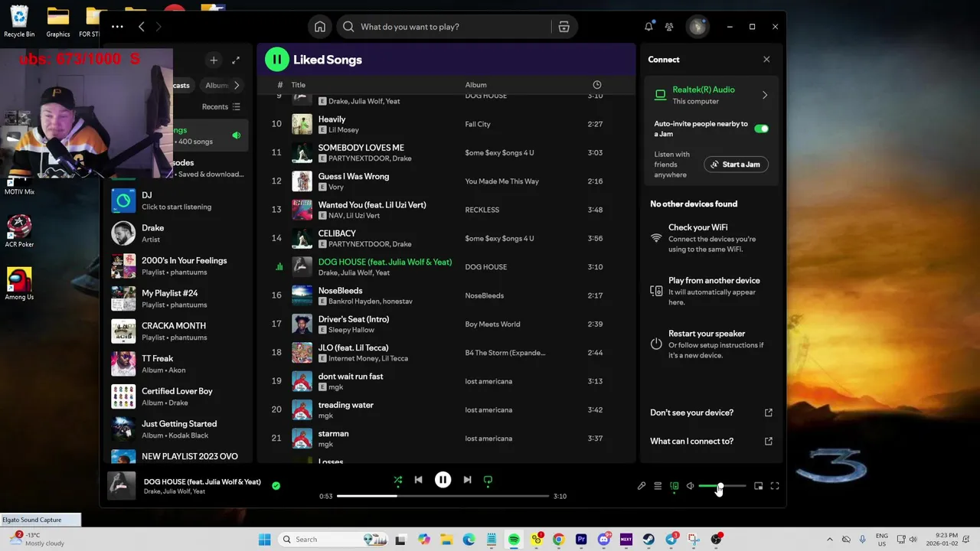Sort songs by Album column
Image resolution: width=980 pixels, height=551 pixels.
coord(475,85)
